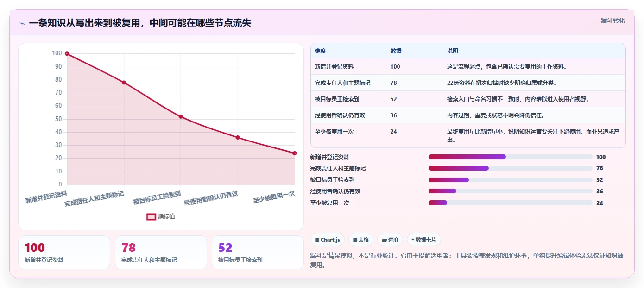Click the x-axis label 被目标员工检索到
644x288 pixels.
click(157, 198)
